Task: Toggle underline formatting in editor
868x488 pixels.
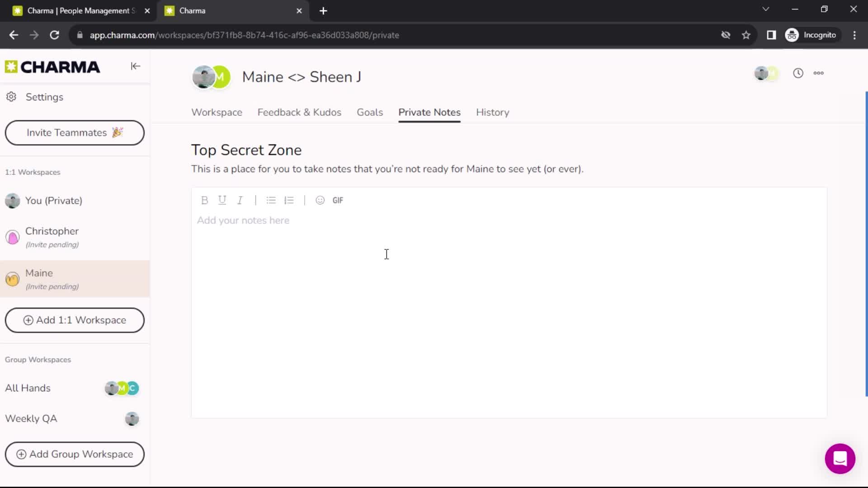Action: pos(222,200)
